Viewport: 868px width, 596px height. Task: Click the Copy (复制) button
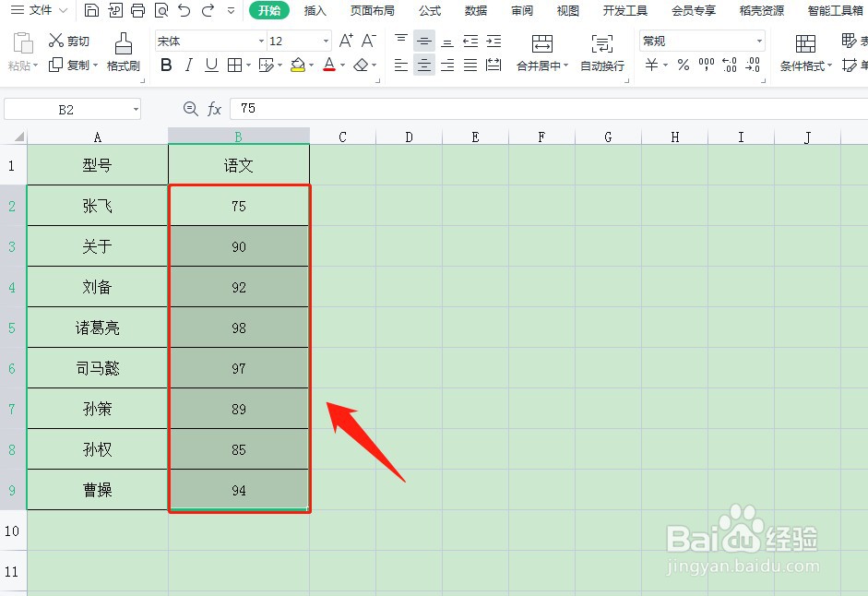tap(68, 65)
